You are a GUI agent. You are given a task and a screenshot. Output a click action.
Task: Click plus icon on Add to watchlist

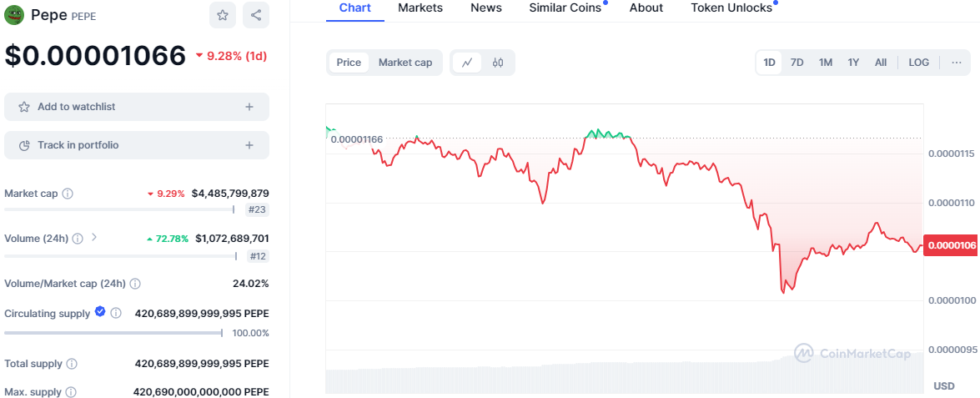[249, 107]
